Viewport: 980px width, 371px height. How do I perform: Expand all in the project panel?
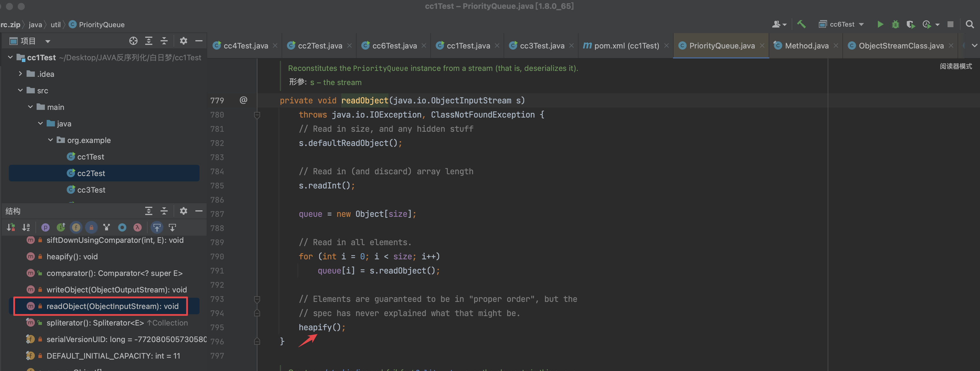pyautogui.click(x=149, y=41)
